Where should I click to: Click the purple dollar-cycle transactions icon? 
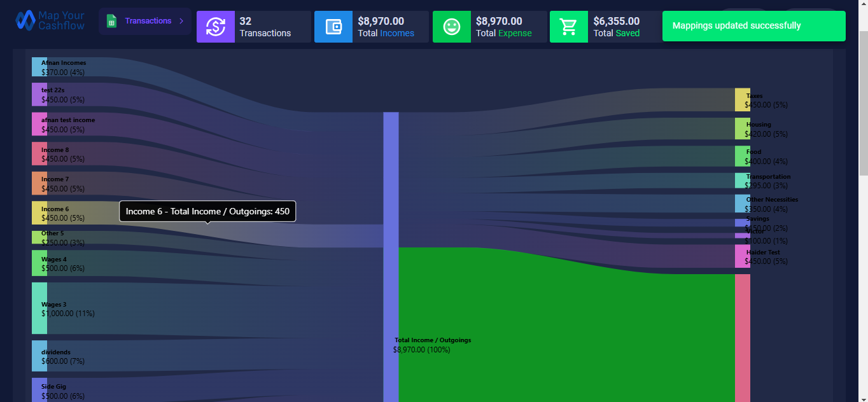pos(216,27)
